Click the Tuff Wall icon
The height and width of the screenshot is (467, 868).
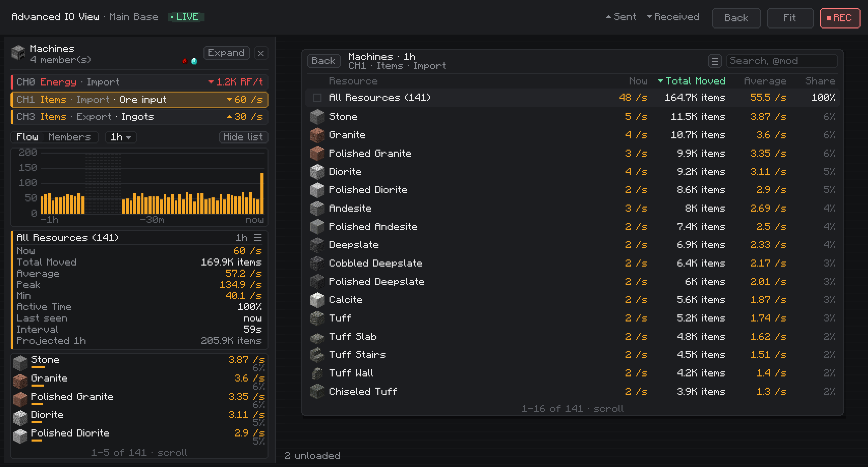point(317,373)
